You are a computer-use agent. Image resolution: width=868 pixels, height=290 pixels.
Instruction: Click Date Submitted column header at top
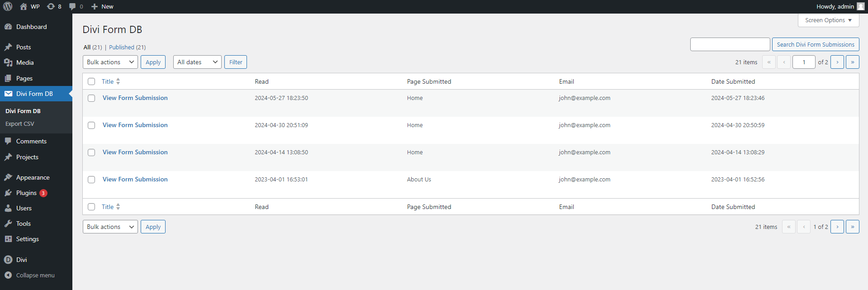(733, 81)
